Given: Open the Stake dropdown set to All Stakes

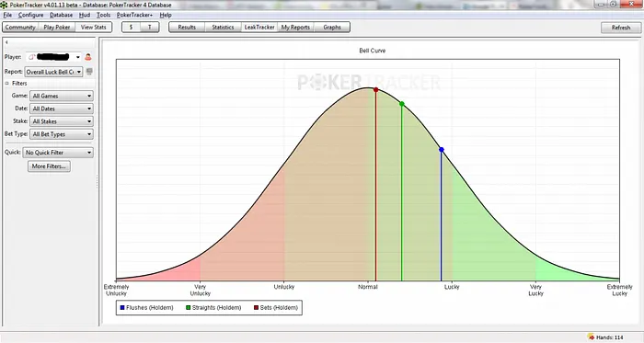Looking at the screenshot, I should point(62,121).
